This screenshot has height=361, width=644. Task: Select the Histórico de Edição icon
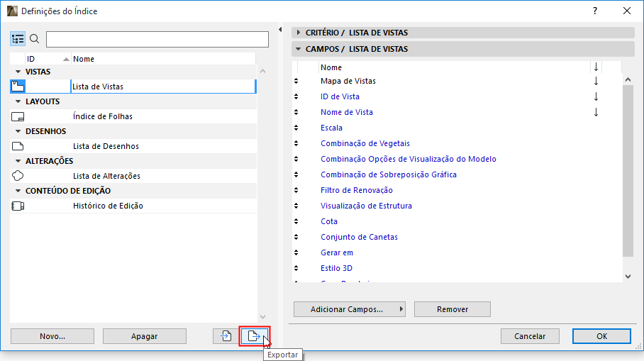coord(18,206)
